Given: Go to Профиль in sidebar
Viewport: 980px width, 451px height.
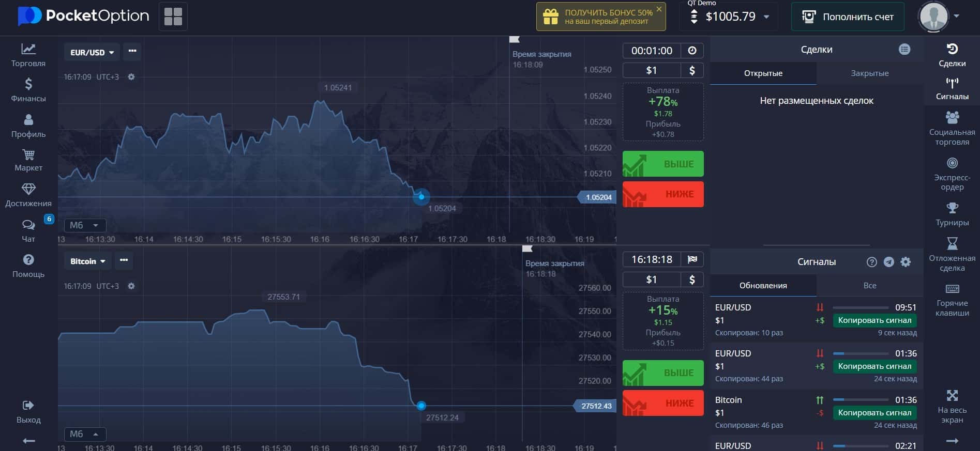Looking at the screenshot, I should point(28,126).
